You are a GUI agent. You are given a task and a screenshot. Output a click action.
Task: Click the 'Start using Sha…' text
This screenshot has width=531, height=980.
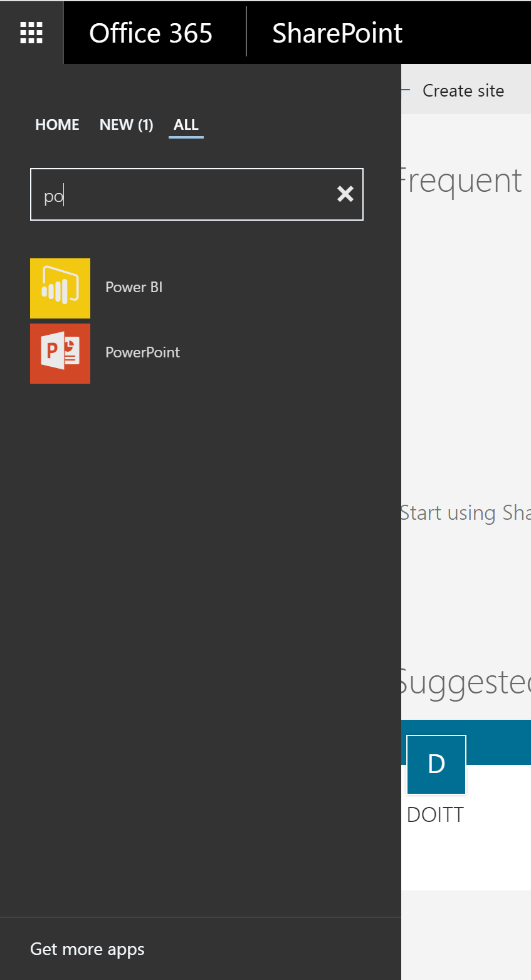[x=466, y=513]
